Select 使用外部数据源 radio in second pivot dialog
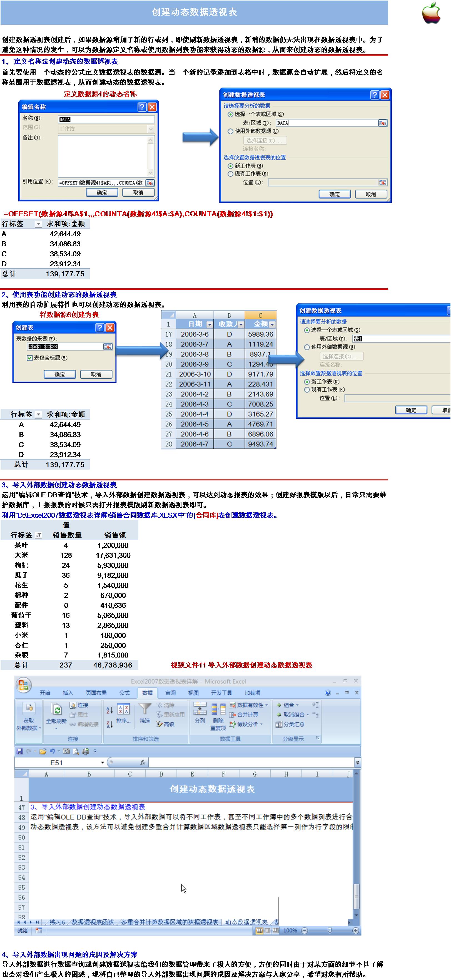This screenshot has height=980, width=451. [x=307, y=347]
